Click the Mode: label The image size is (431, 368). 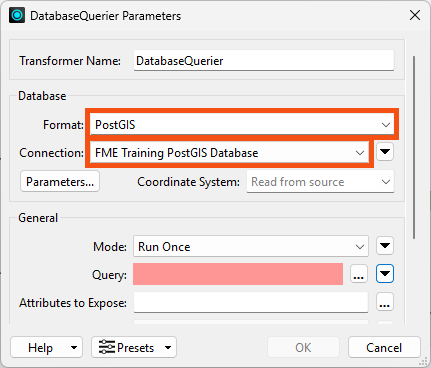(110, 247)
